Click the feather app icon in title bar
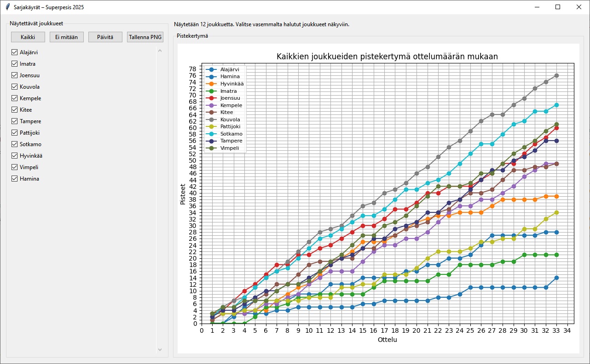The image size is (590, 364). (7, 7)
